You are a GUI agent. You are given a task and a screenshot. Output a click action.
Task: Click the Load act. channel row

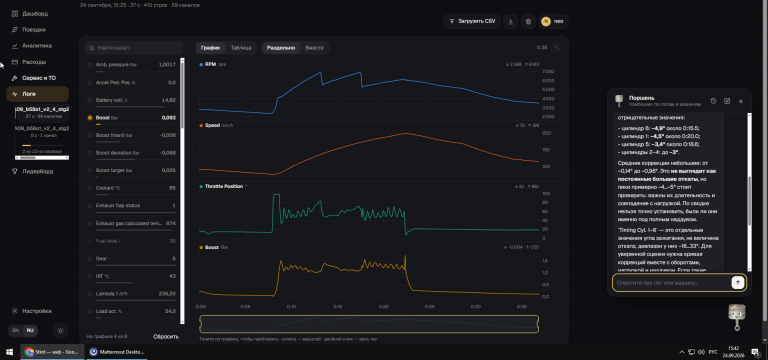pos(132,312)
